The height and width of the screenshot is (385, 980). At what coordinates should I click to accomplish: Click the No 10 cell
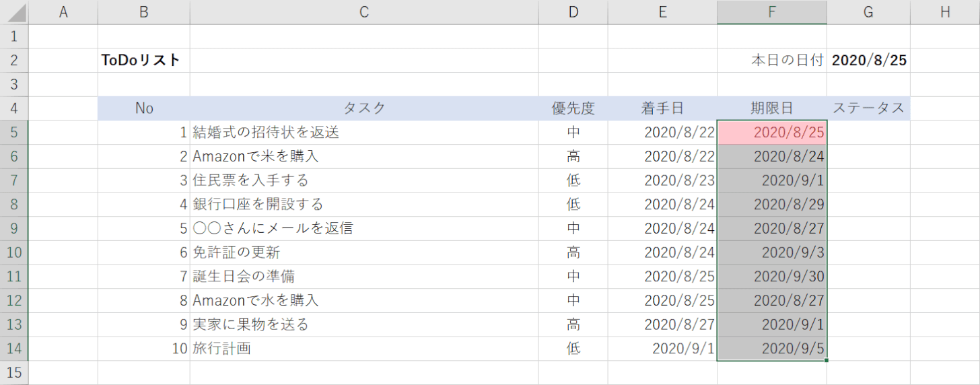144,349
